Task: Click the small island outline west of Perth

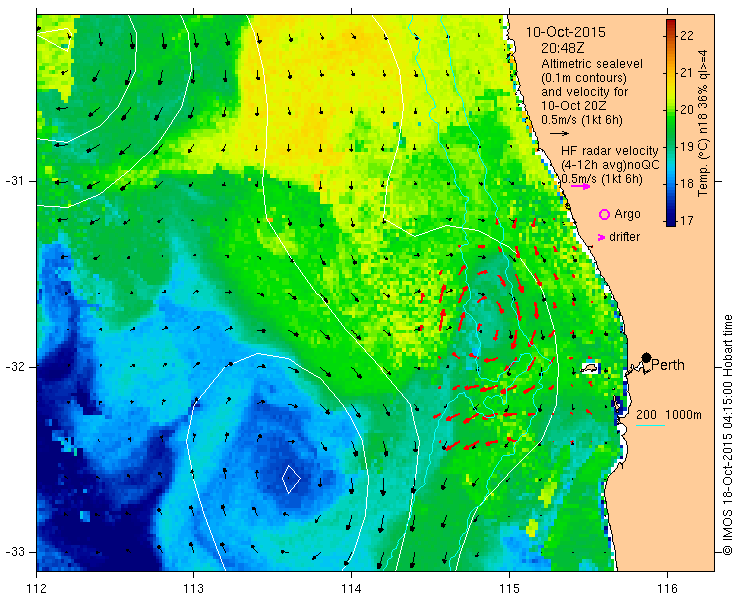Action: [x=590, y=368]
